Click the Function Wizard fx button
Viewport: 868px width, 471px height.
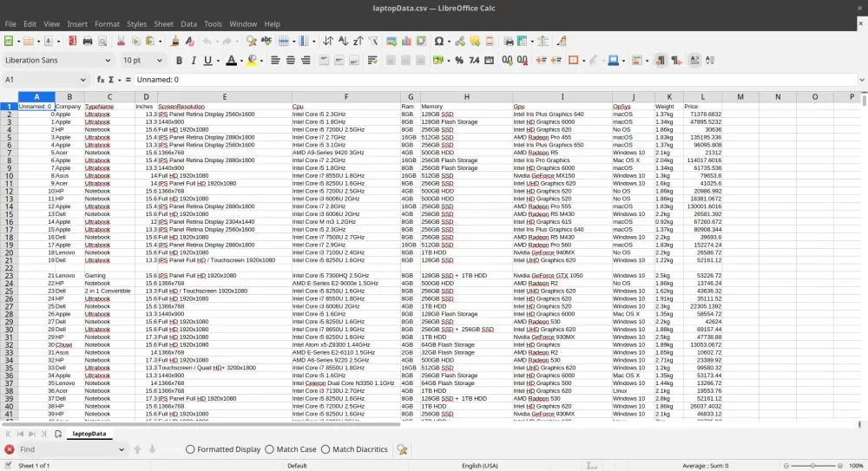click(x=100, y=80)
